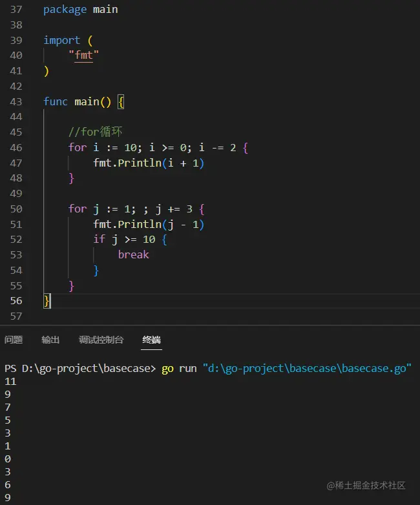Click the "//for循环" comment
The height and width of the screenshot is (505, 420).
(x=96, y=132)
